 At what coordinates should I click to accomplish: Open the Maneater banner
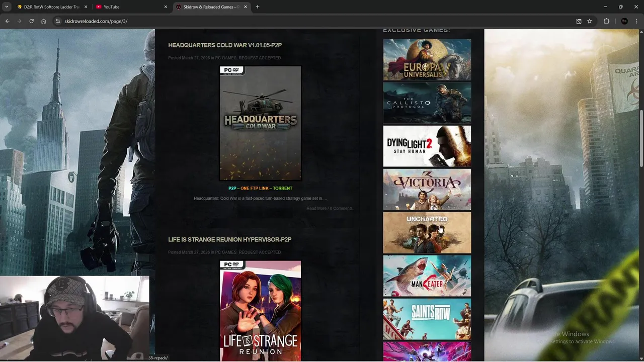click(x=427, y=276)
